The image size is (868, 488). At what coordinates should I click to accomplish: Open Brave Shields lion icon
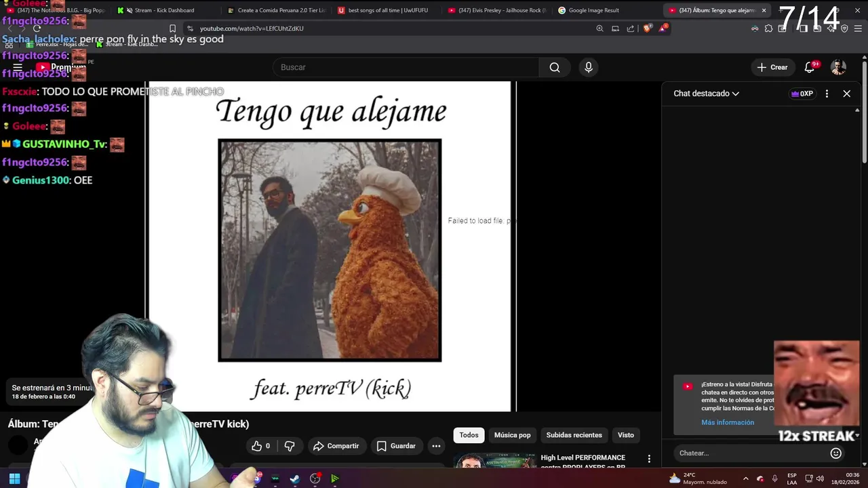pyautogui.click(x=647, y=28)
